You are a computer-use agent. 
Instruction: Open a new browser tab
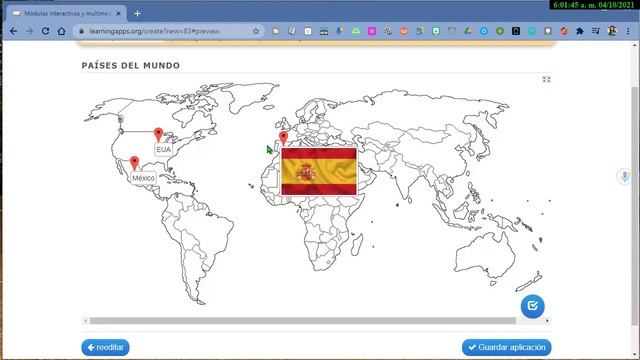(x=137, y=13)
